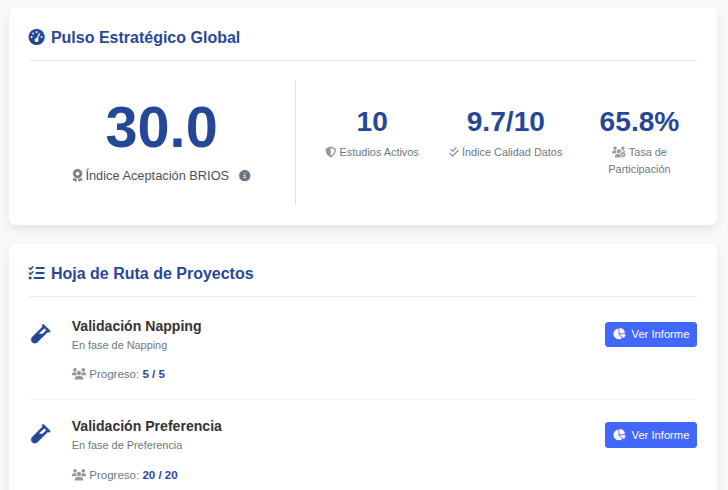Click the people icon beside Progreso 5 / 5
The width and height of the screenshot is (728, 490).
point(79,373)
